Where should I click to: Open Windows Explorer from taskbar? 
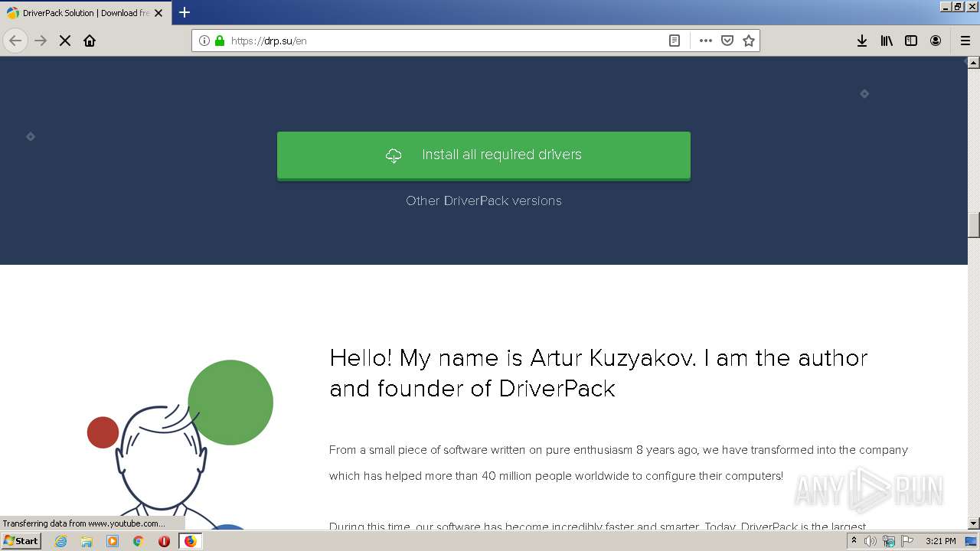(x=87, y=541)
